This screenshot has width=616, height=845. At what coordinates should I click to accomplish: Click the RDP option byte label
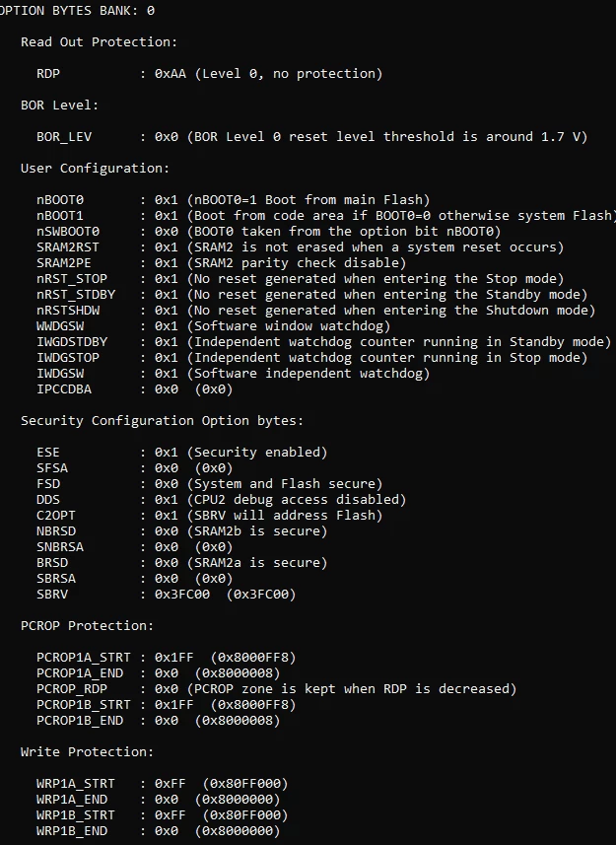(x=48, y=73)
